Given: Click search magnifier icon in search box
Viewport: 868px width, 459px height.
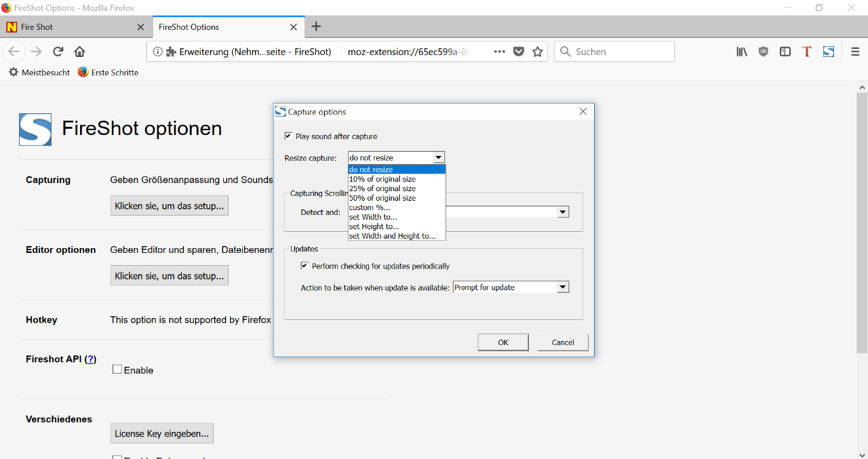Looking at the screenshot, I should pyautogui.click(x=566, y=52).
